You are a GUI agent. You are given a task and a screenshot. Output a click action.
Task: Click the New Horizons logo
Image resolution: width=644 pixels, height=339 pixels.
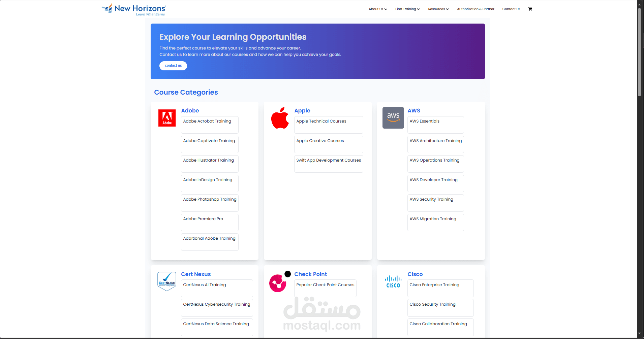pos(134,9)
